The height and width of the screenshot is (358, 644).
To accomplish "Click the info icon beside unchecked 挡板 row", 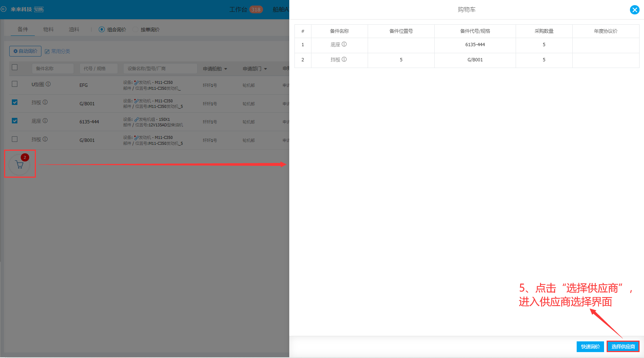I will 45,139.
